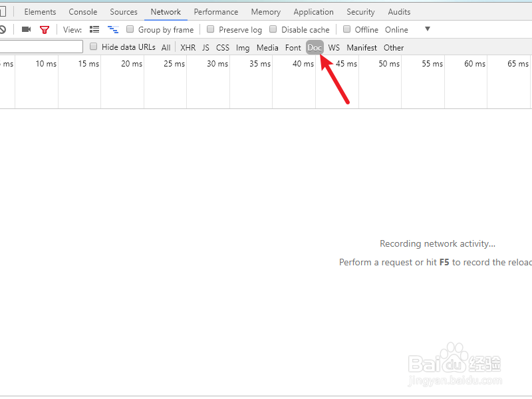Check the Disable cache option
Screen dimensions: 532x399
tap(273, 29)
